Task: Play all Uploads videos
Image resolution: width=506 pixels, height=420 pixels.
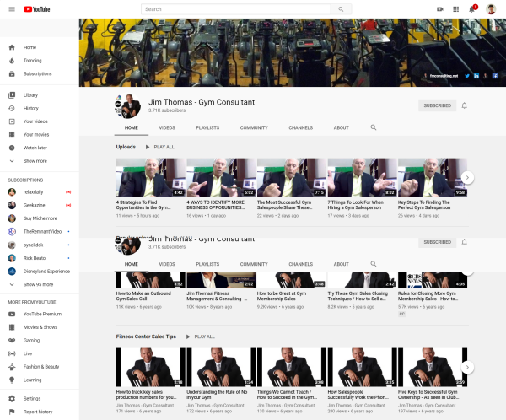Action: point(159,147)
